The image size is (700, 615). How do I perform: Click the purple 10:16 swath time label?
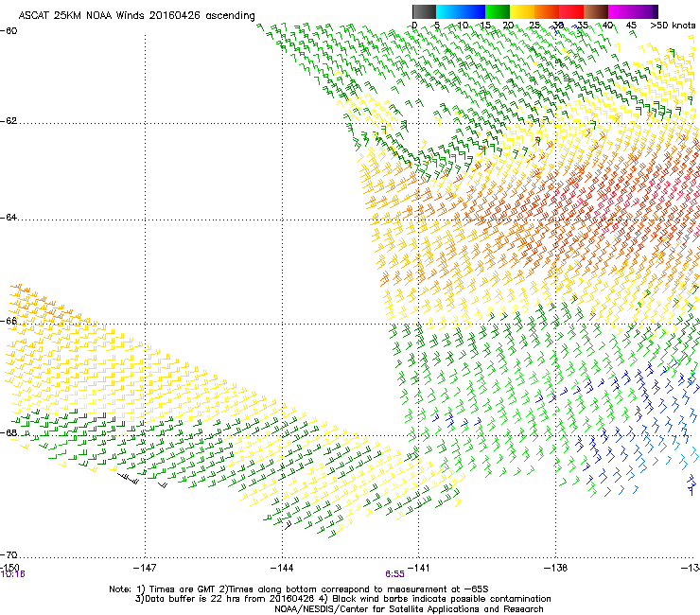click(x=12, y=574)
